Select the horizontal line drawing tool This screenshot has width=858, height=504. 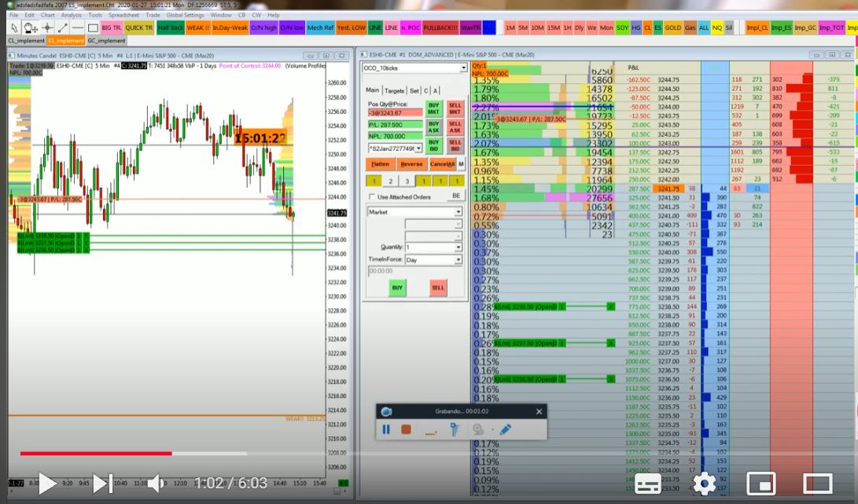78,28
